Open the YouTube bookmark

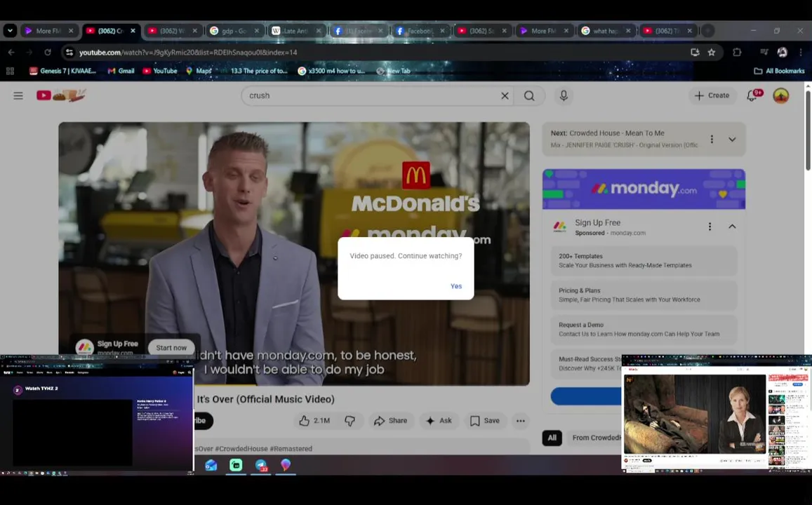tap(160, 71)
